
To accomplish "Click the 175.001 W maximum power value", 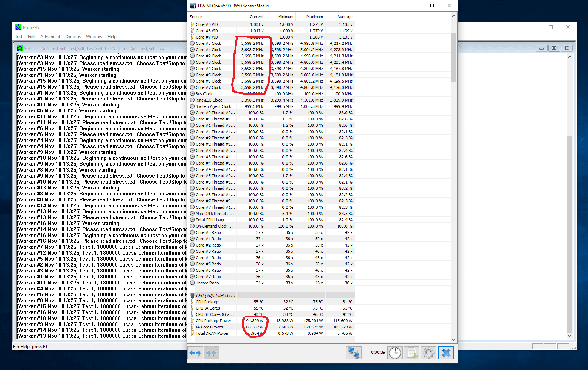I will click(x=313, y=321).
